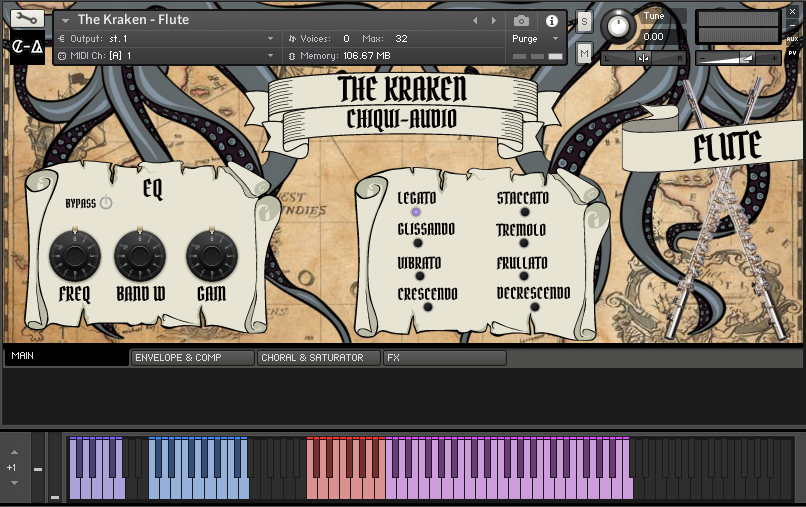Switch to ENVELOPE & COMP tab
This screenshot has width=806, height=507.
click(x=193, y=357)
